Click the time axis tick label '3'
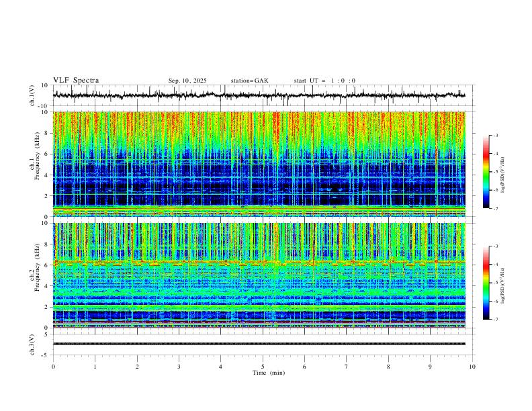The image size is (532, 411). tap(179, 367)
